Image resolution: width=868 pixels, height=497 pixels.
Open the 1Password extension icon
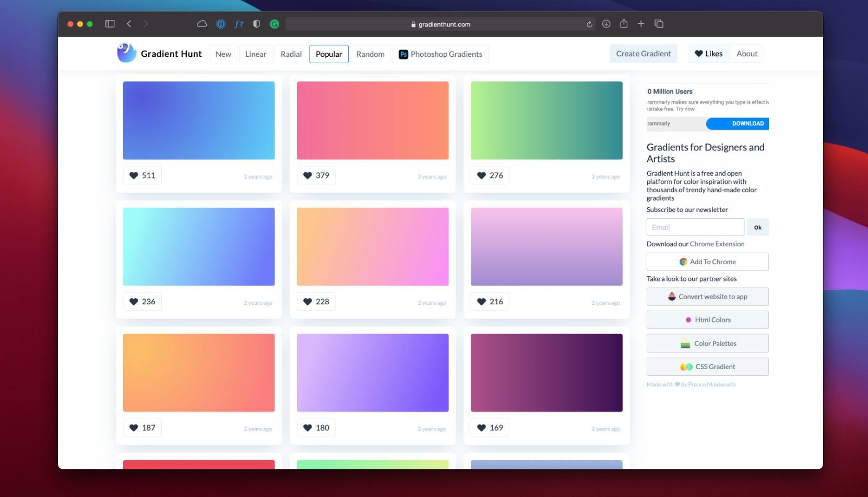point(221,24)
